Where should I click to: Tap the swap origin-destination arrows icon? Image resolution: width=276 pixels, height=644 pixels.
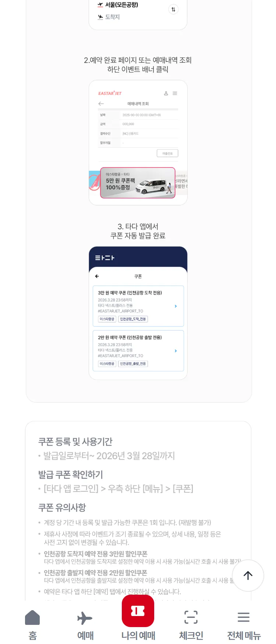pos(173,10)
